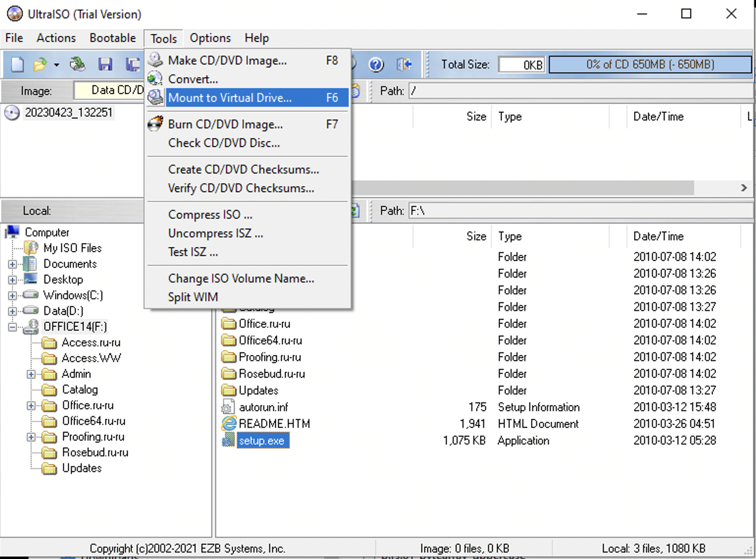Click the Date/Time column header in Local list
Image resolution: width=756 pixels, height=559 pixels.
658,236
